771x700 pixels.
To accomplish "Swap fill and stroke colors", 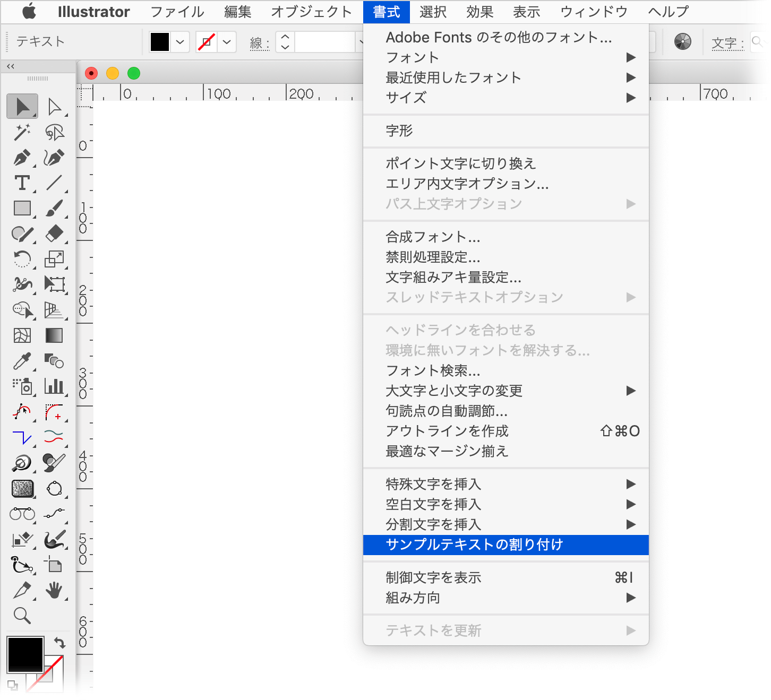I will coord(59,643).
